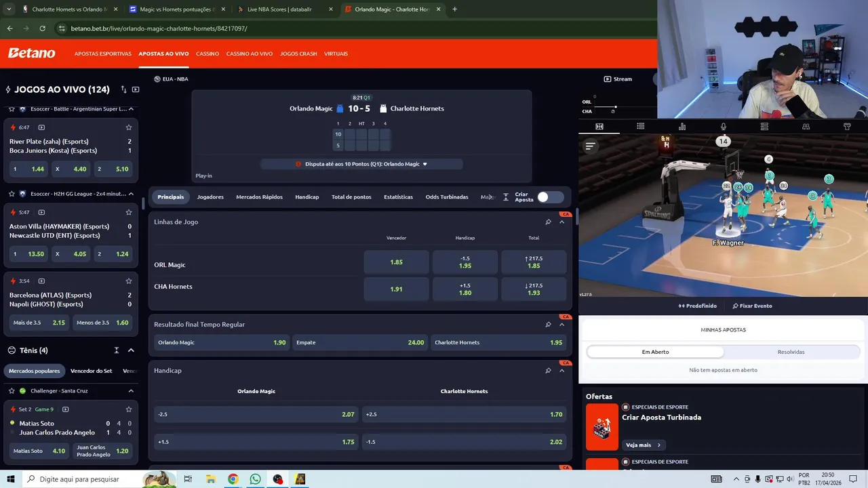Star the Esoccer H2H GG League

point(12,194)
